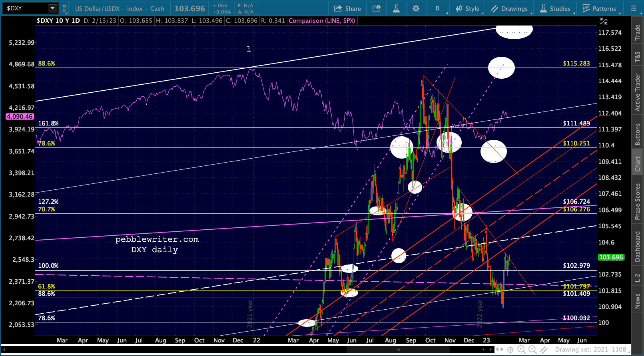This screenshot has height=356, width=644.
Task: Click the Comparison (LINE, SPX) study label
Action: (x=322, y=21)
